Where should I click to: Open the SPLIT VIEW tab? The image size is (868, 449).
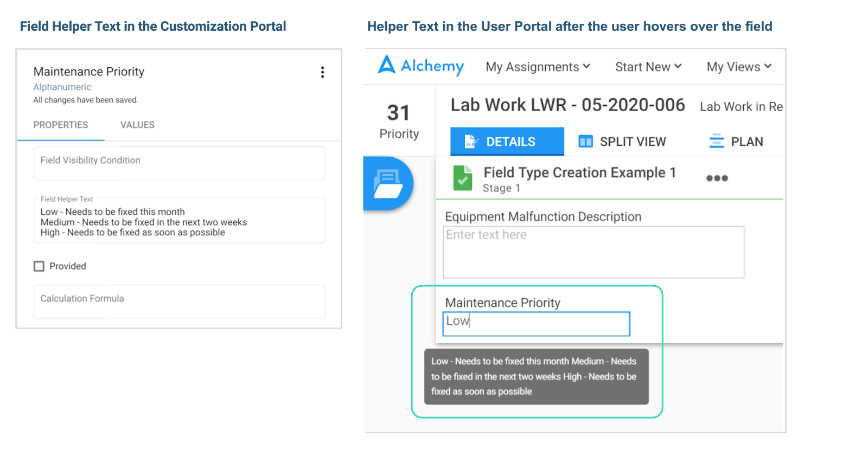[x=622, y=142]
